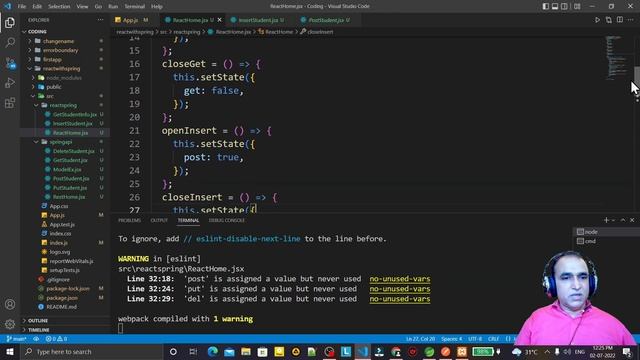
Task: Open the Explorer view in activity bar
Action: (10, 22)
